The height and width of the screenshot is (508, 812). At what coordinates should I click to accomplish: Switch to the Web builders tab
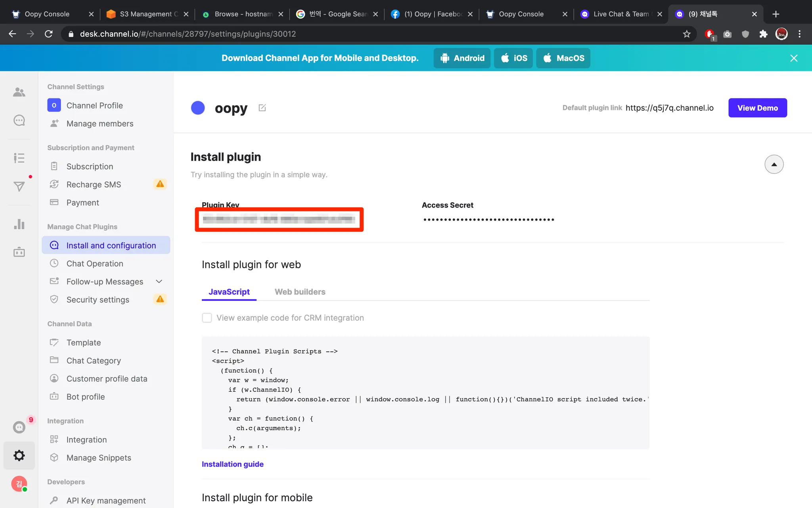click(x=300, y=292)
